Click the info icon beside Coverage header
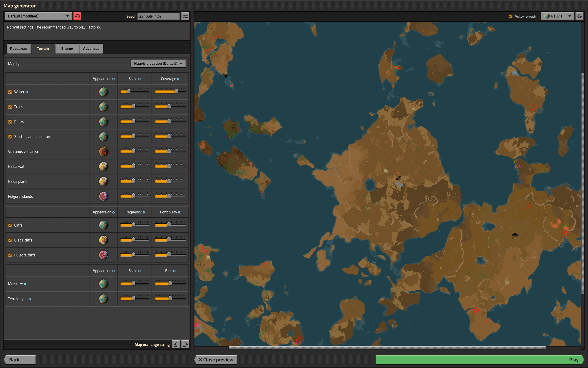This screenshot has height=368, width=588. point(178,79)
